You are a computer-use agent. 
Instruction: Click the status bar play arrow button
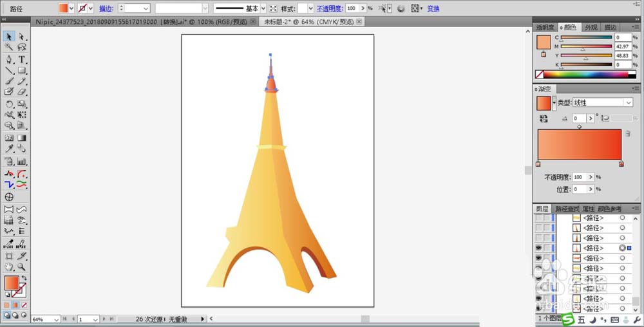click(x=202, y=319)
